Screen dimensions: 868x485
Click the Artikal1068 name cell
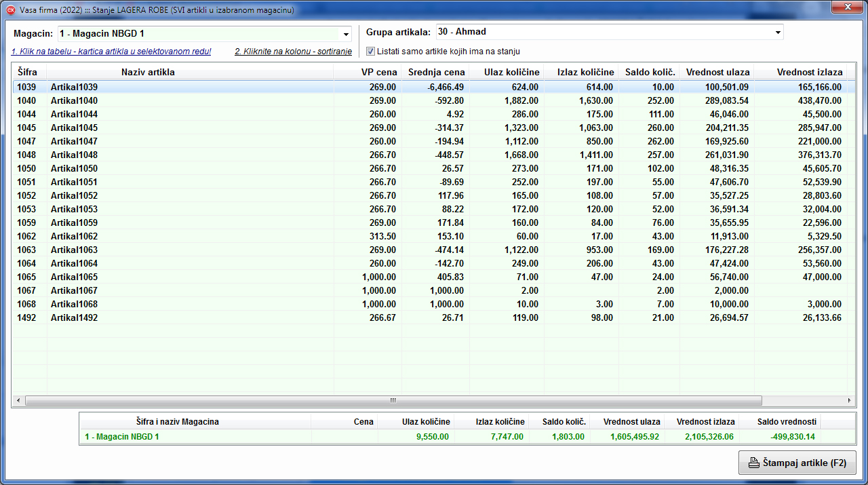(x=190, y=304)
